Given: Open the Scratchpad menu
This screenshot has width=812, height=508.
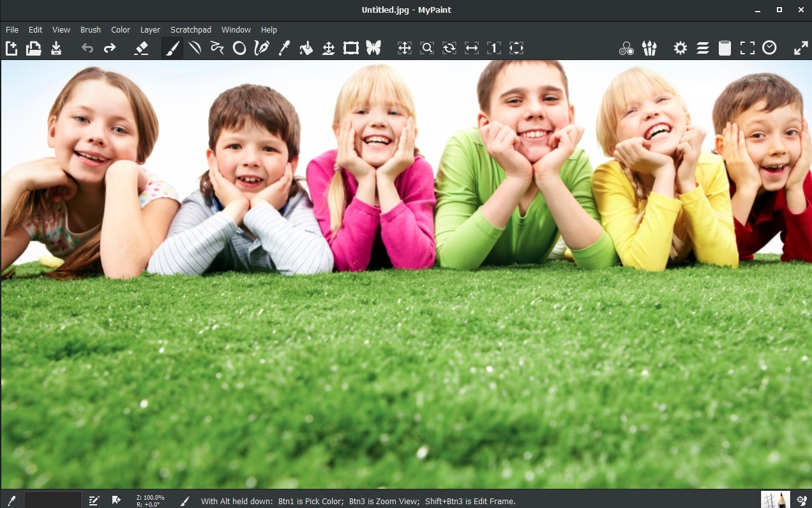Looking at the screenshot, I should point(190,29).
